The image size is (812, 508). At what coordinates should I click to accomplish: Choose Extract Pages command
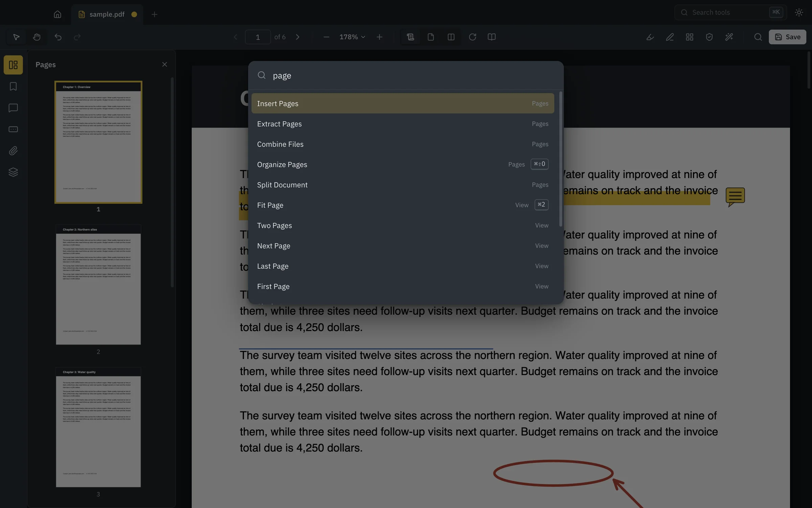coord(403,124)
